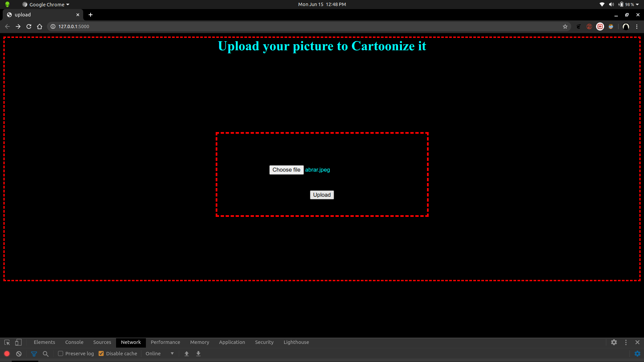Toggle the device toolbar icon
This screenshot has height=362, width=644.
[18, 342]
